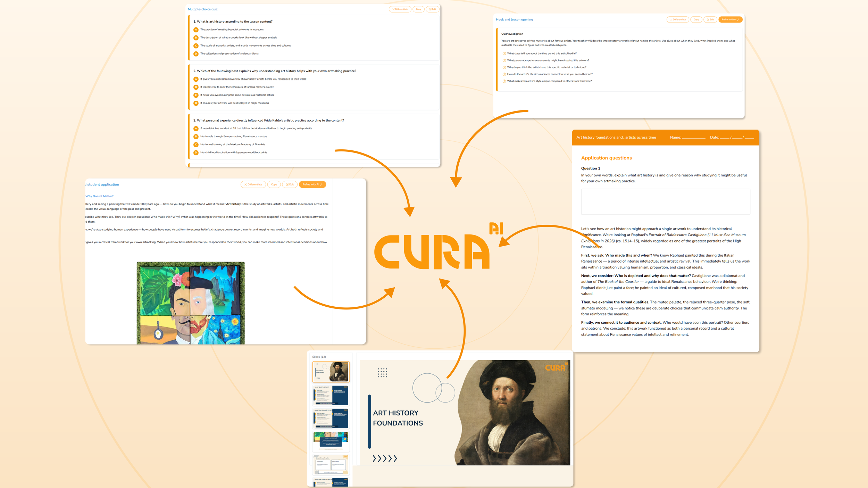This screenshot has width=868, height=488.
Task: Open the fifth slide thumbnail with two boxes
Action: click(331, 465)
